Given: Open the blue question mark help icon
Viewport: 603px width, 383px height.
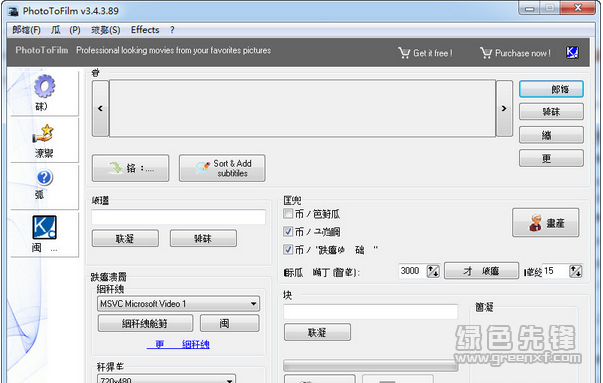Looking at the screenshot, I should pos(45,177).
